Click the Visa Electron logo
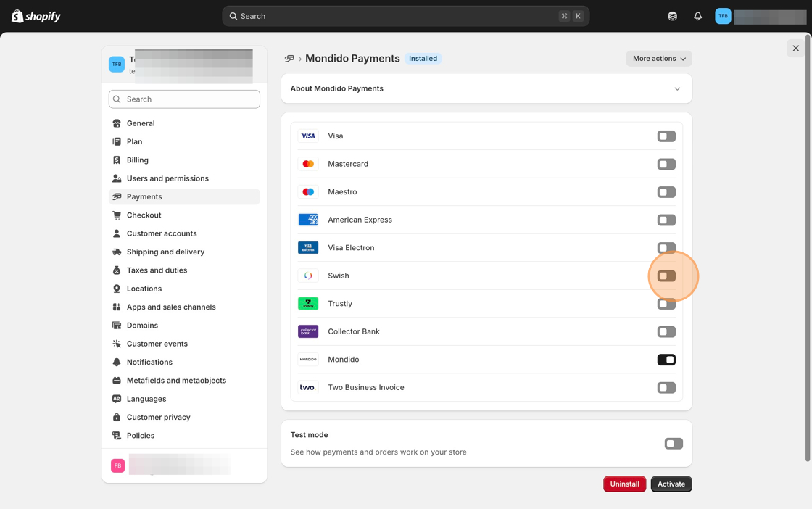Image resolution: width=812 pixels, height=509 pixels. pos(308,247)
